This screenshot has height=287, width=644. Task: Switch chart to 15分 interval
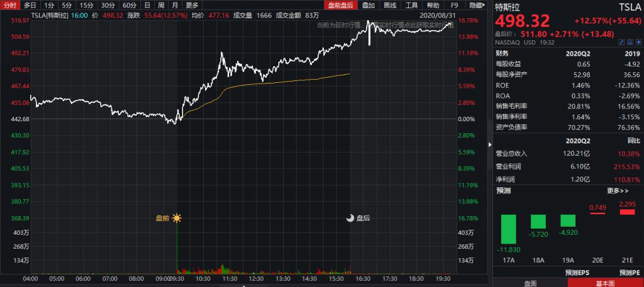86,5
